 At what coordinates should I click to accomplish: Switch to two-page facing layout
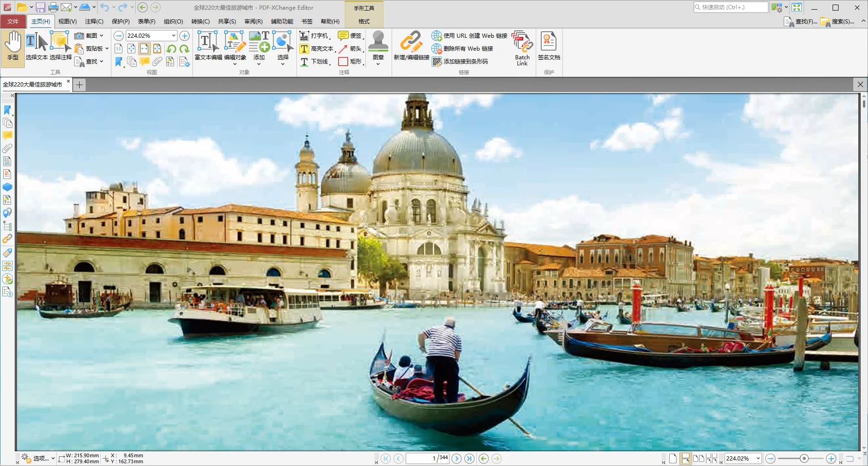[698, 459]
